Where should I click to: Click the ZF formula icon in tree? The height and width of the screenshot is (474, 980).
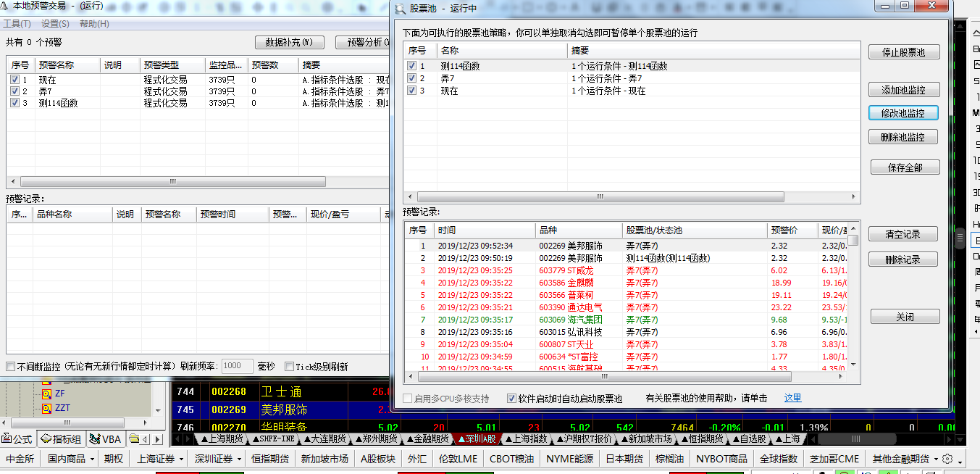(46, 394)
